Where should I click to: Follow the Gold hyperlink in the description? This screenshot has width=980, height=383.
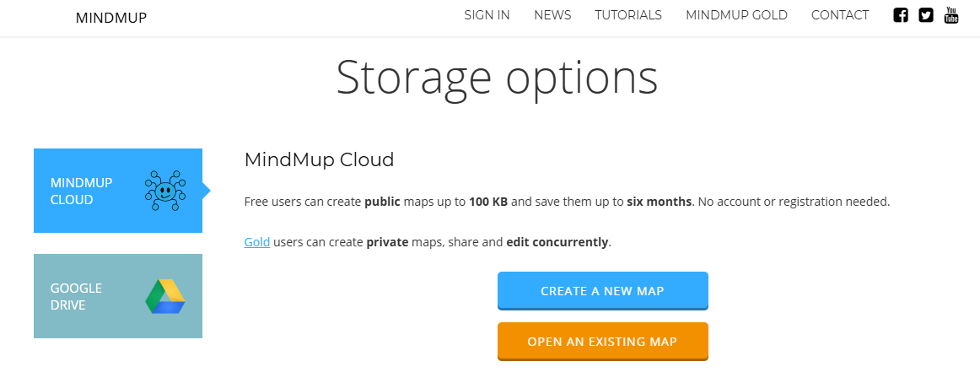coord(256,242)
